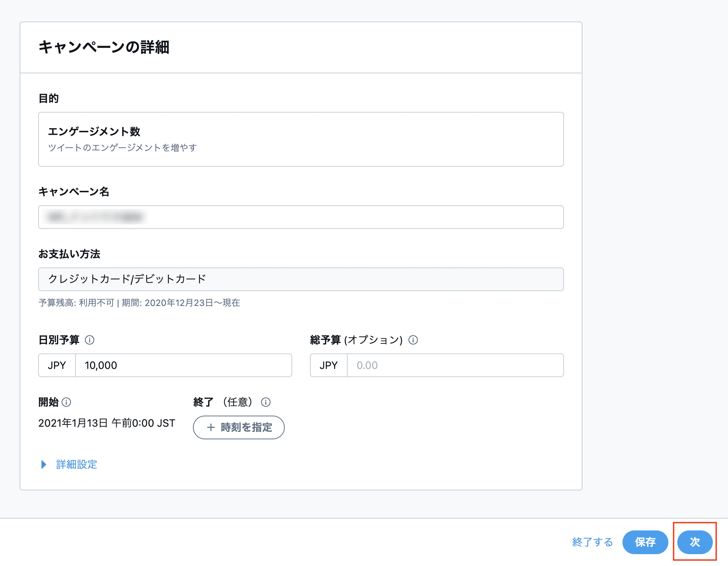Expand the 詳細設定 advanced settings section

[76, 465]
